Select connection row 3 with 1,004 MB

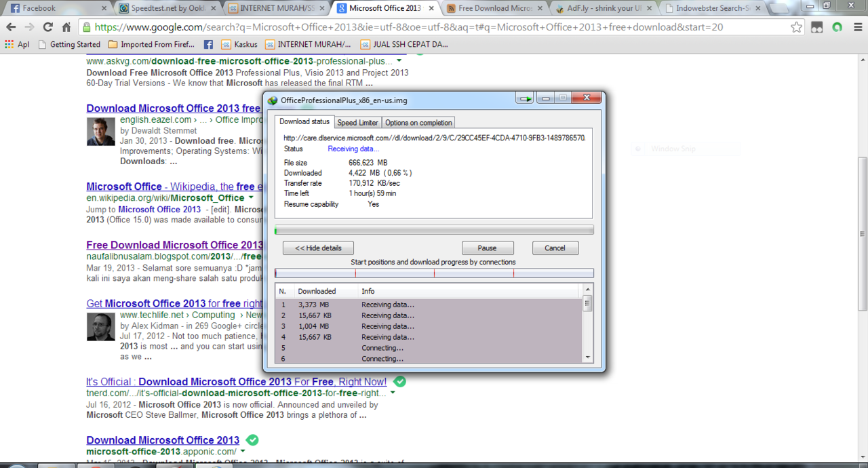pos(429,326)
